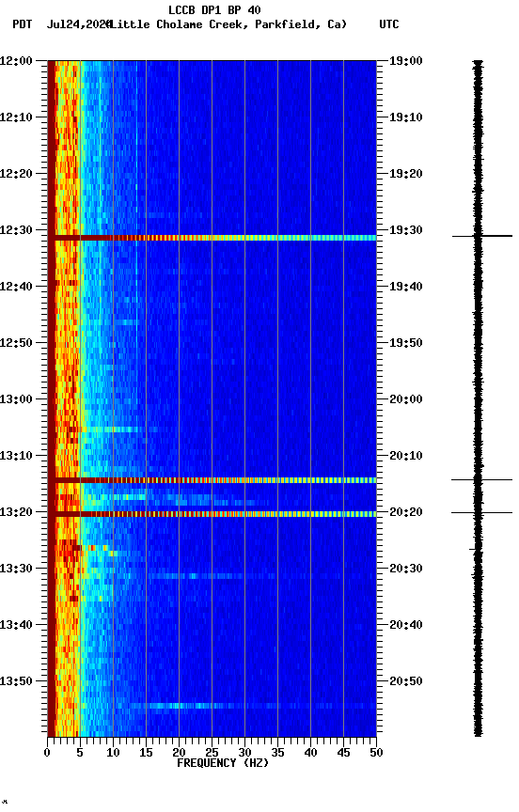Click the 40 Hz frequency tick label
Viewport: 519px width, 812px height.
[x=310, y=753]
